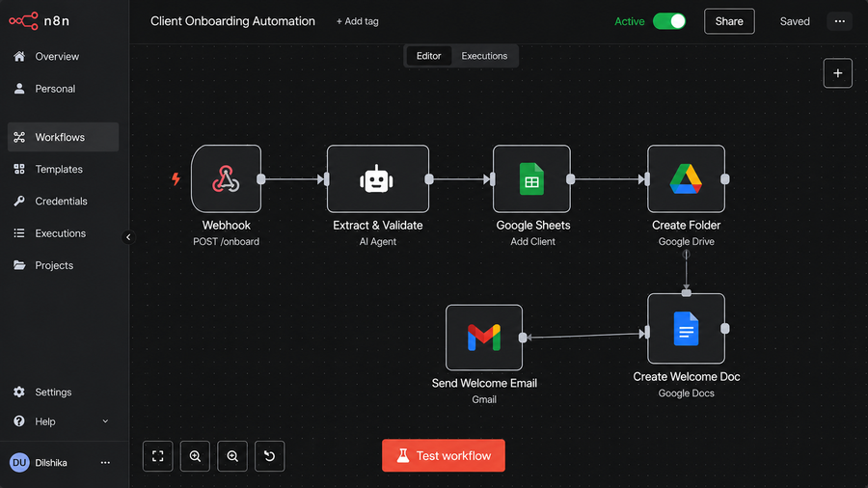Open the Dilshika user options menu
The width and height of the screenshot is (868, 488).
coord(105,463)
